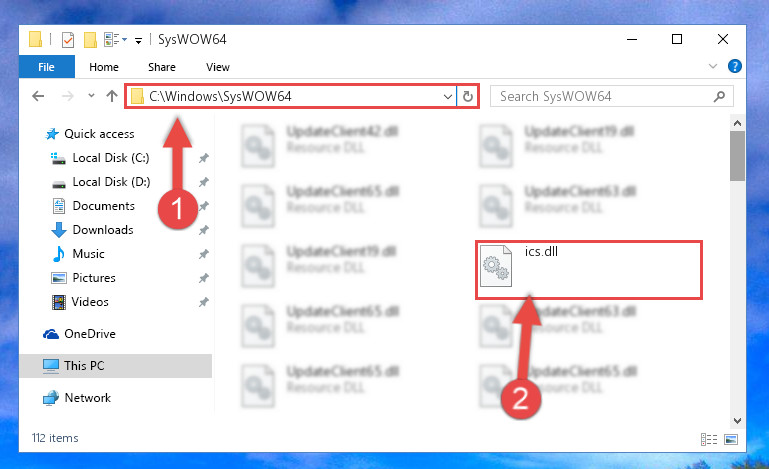This screenshot has height=469, width=769.
Task: Open the recent locations dropdown arrow
Action: click(91, 96)
